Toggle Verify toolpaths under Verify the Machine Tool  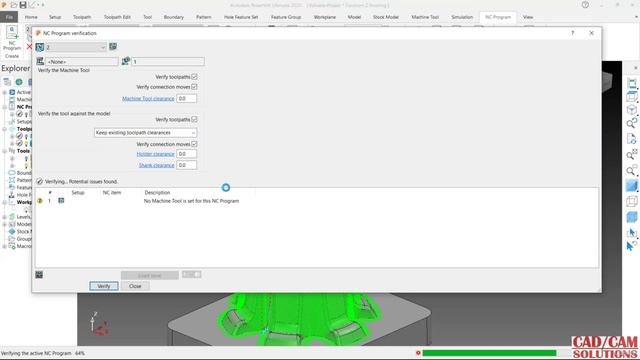point(194,77)
